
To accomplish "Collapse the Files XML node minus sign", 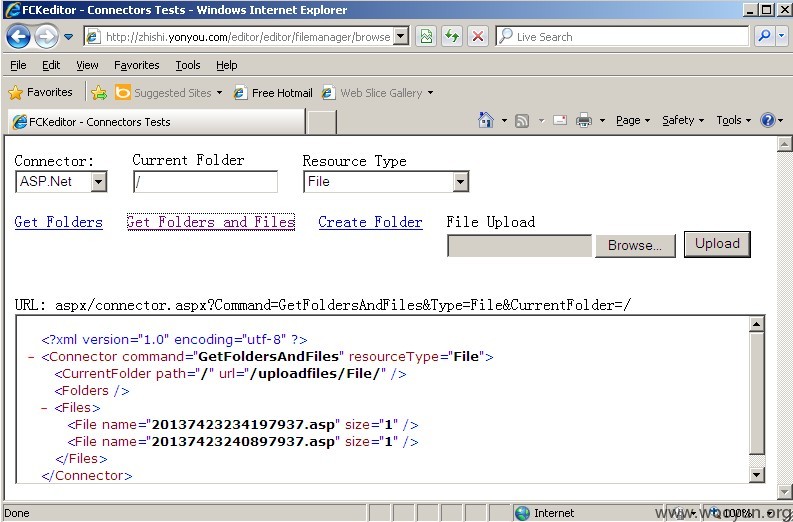I will coord(45,408).
